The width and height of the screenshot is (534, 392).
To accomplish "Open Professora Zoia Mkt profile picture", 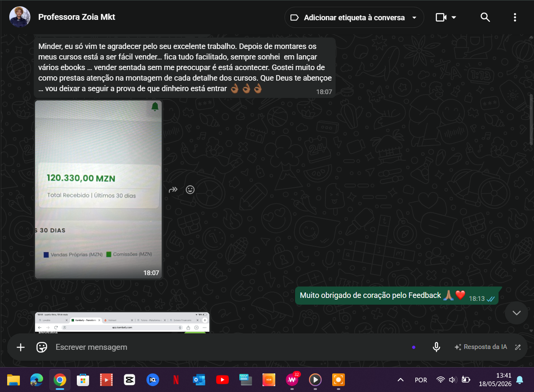I will click(19, 17).
